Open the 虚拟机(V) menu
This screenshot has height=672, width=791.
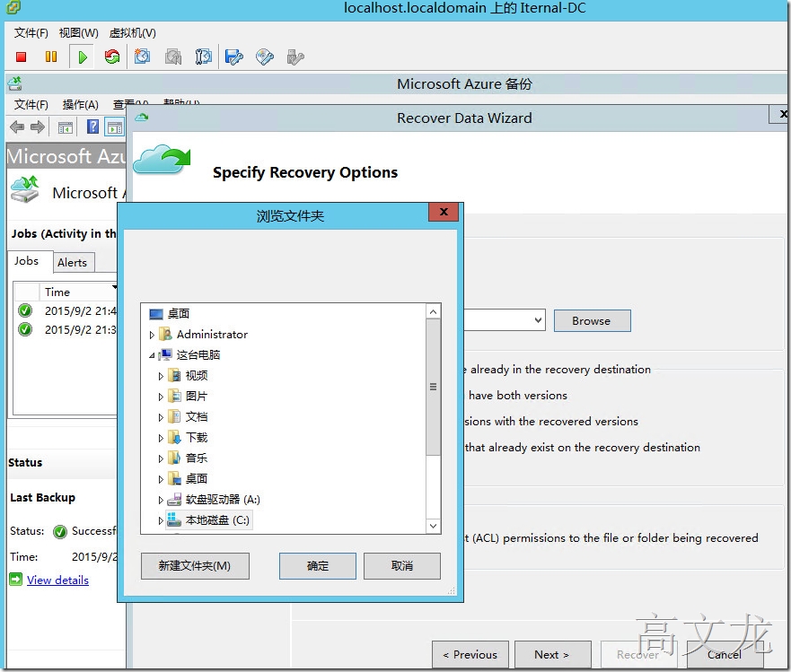133,33
